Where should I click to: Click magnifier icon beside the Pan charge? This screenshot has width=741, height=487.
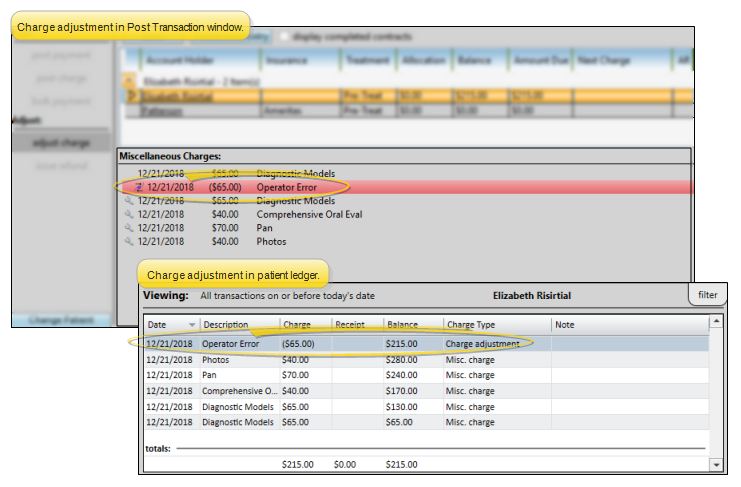click(x=129, y=228)
